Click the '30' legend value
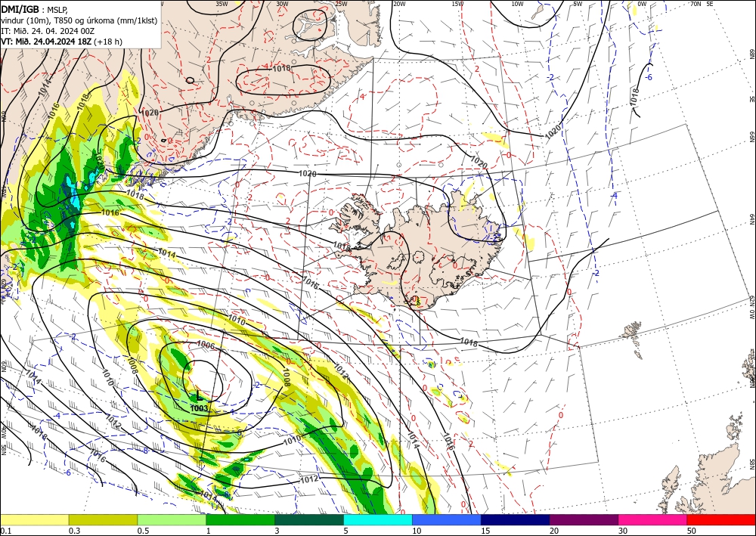Viewport: 756px width, 536px height. coord(624,531)
